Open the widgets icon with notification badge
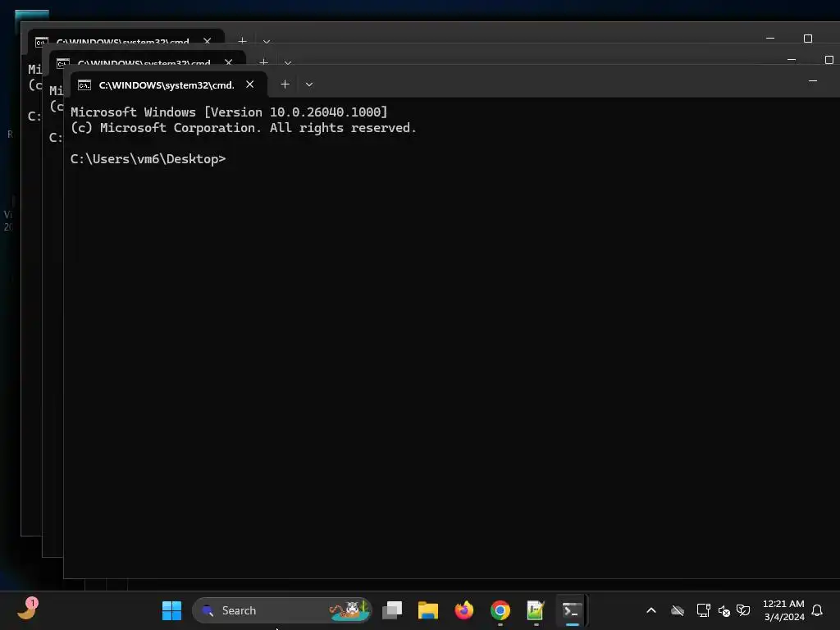Image resolution: width=840 pixels, height=630 pixels. click(27, 609)
